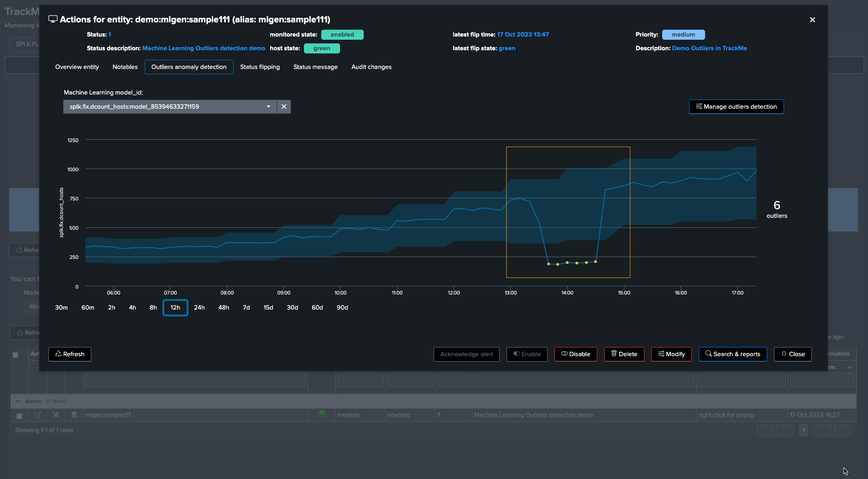Select the 24h time range

pos(199,307)
